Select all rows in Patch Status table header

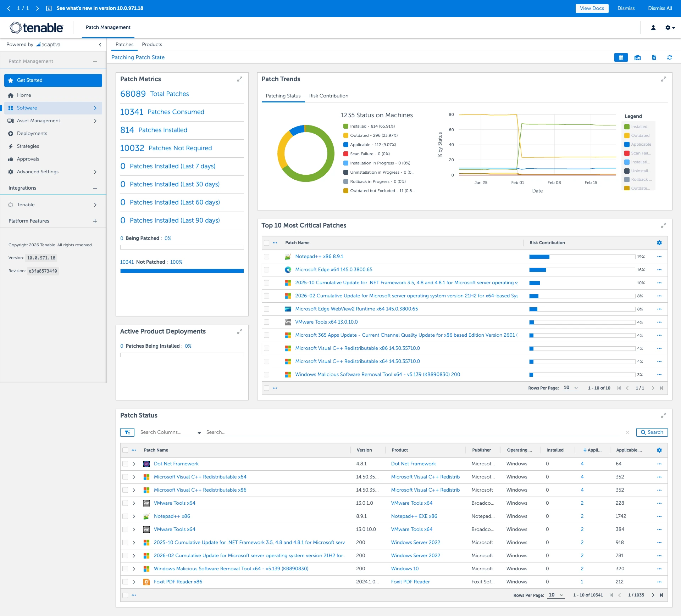click(x=125, y=450)
